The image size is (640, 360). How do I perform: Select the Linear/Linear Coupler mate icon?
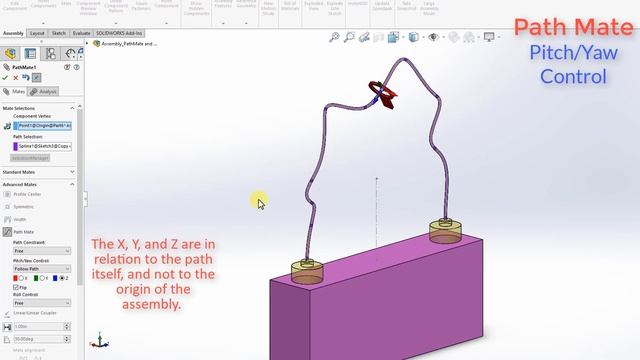(7, 313)
